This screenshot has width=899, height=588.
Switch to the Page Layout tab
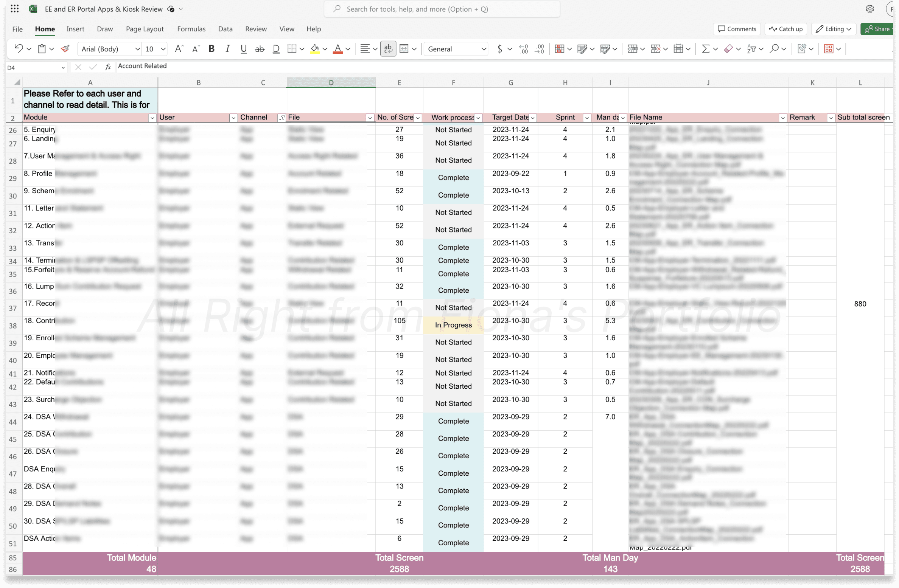click(145, 29)
